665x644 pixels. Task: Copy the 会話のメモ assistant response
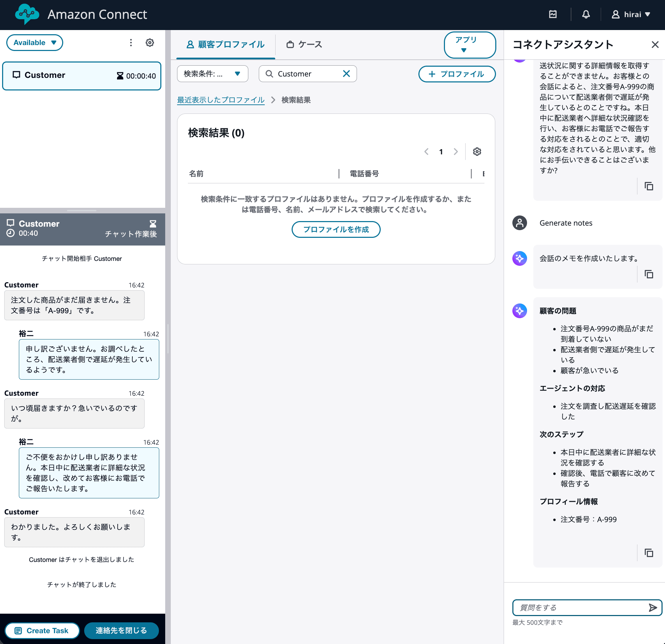click(649, 274)
